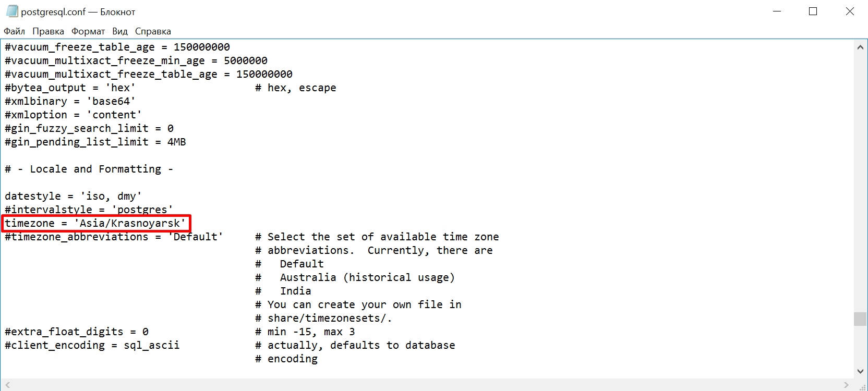868x391 pixels.
Task: Open the Файл menu
Action: [x=14, y=31]
